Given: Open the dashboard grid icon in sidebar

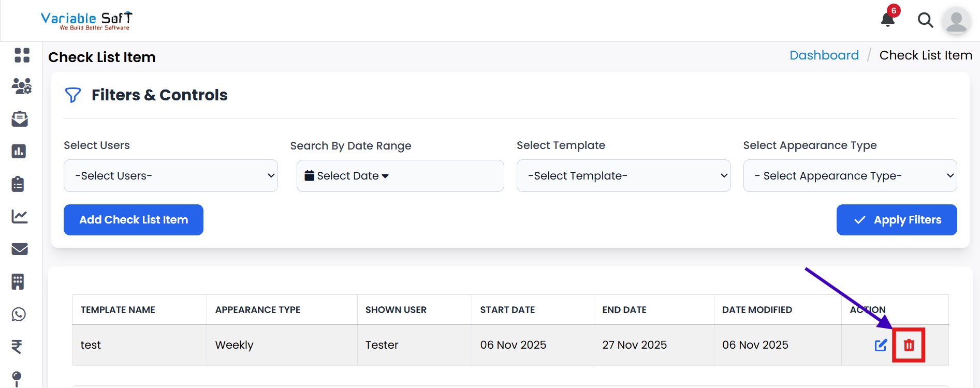Looking at the screenshot, I should (x=22, y=55).
